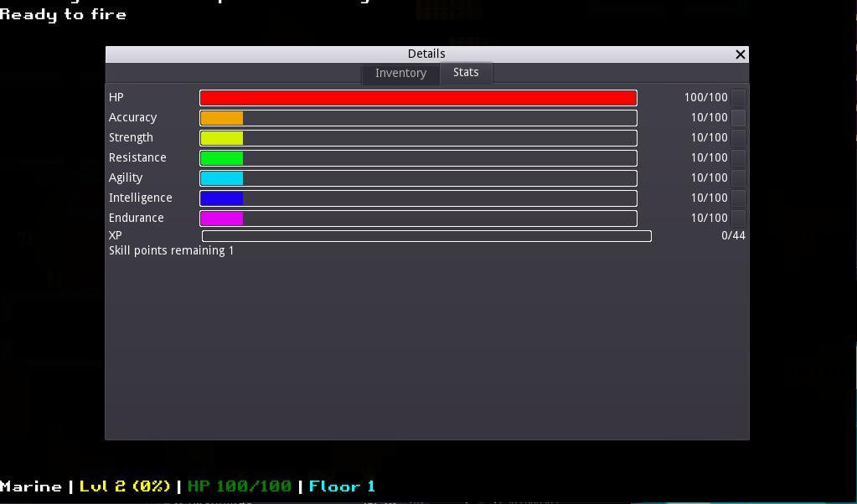The width and height of the screenshot is (857, 504).
Task: Click the empty XP progress bar
Action: tap(426, 236)
